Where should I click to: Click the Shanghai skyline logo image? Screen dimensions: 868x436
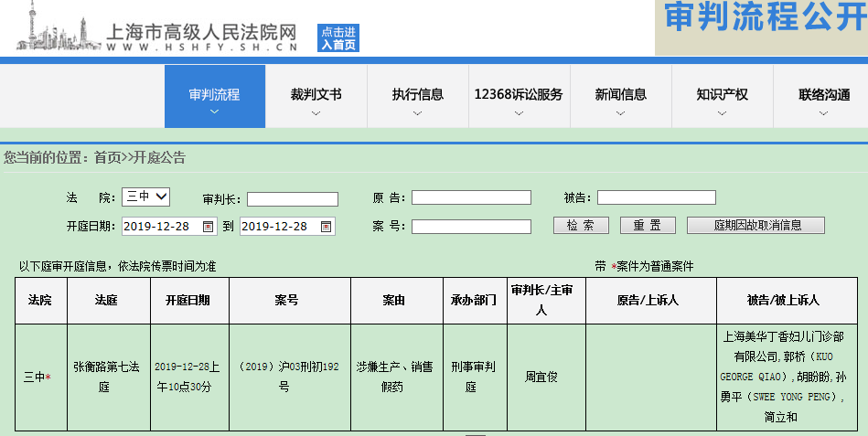[x=59, y=27]
